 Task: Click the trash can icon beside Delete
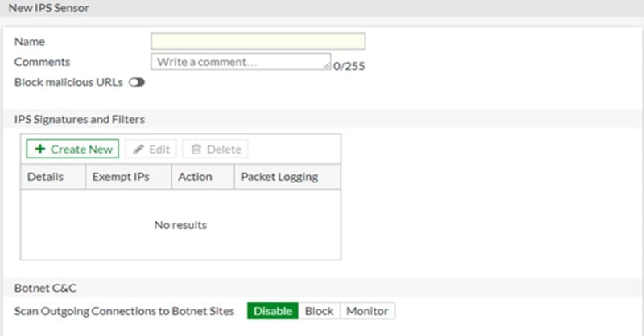pos(196,149)
